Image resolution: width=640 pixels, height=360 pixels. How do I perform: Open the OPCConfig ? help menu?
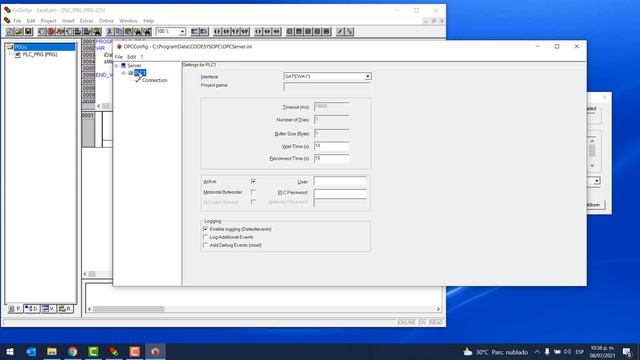pyautogui.click(x=142, y=57)
